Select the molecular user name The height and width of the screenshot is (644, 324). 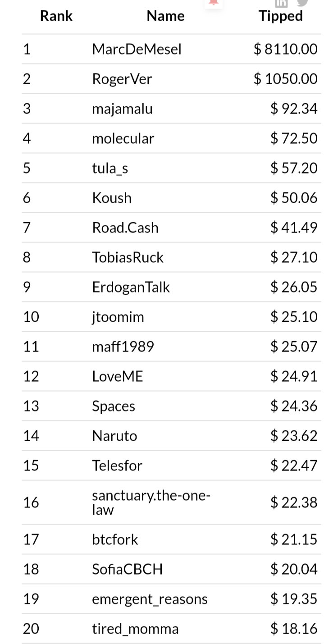pos(123,138)
